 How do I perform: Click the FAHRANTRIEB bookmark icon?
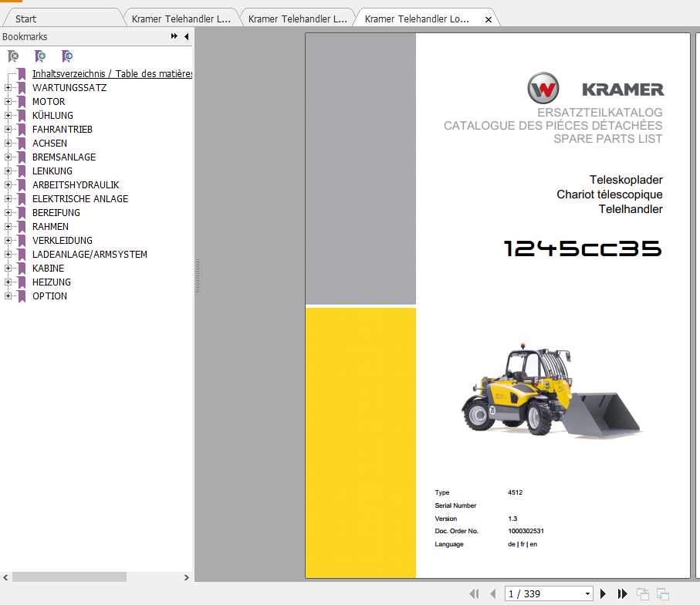tap(22, 129)
